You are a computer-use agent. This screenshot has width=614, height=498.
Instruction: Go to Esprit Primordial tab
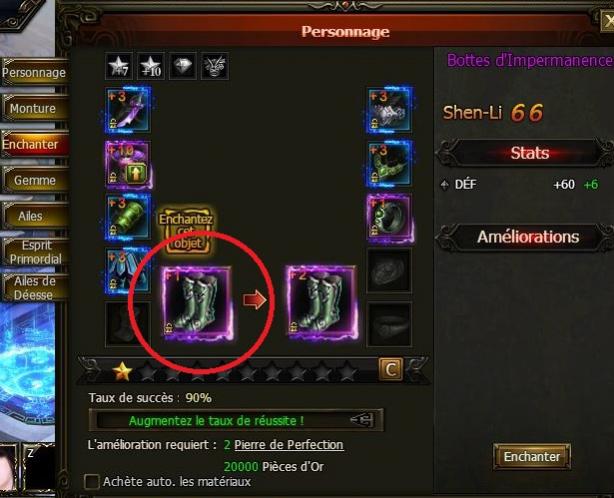click(34, 252)
